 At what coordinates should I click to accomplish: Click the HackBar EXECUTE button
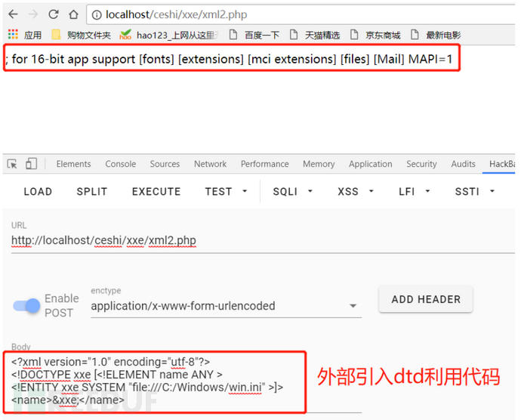[156, 192]
